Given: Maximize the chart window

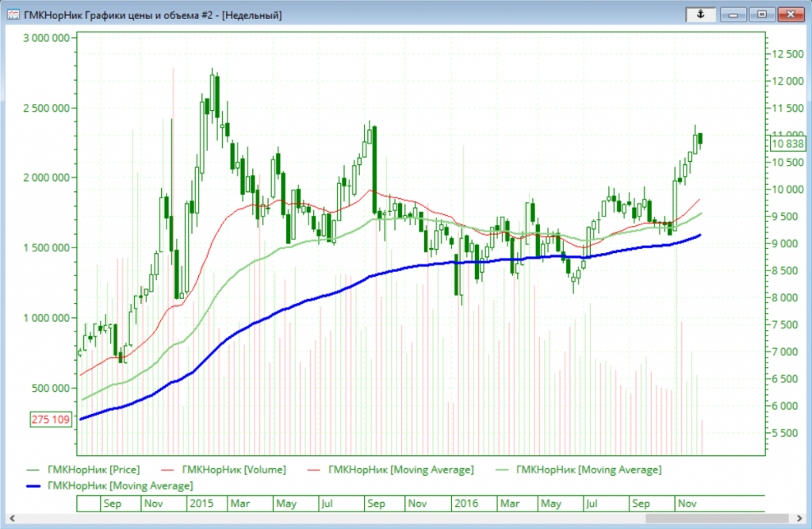Looking at the screenshot, I should (762, 14).
